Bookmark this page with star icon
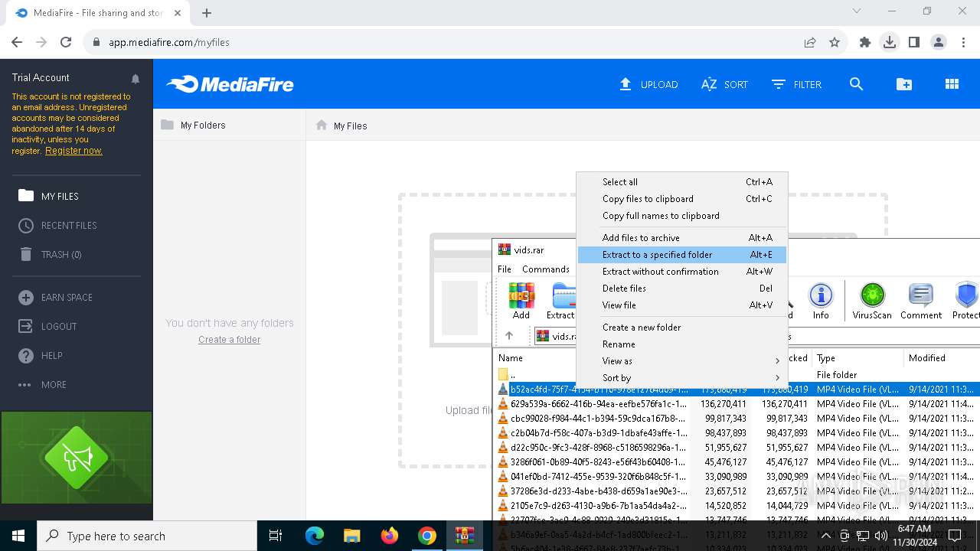The height and width of the screenshot is (551, 980). 835,42
